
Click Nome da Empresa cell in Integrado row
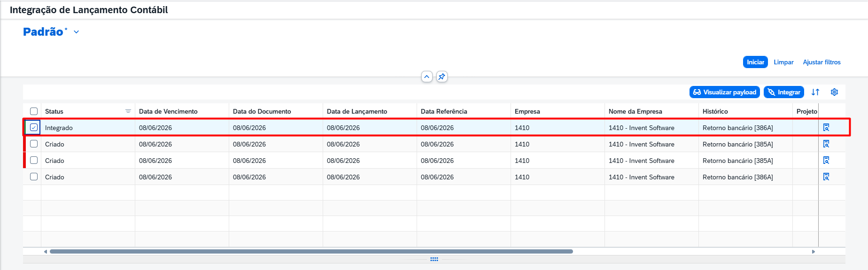[x=651, y=128]
